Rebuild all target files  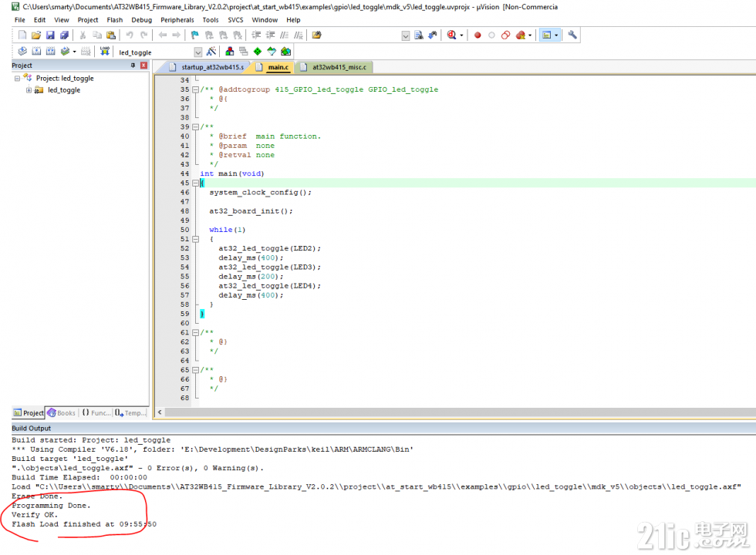(50, 51)
